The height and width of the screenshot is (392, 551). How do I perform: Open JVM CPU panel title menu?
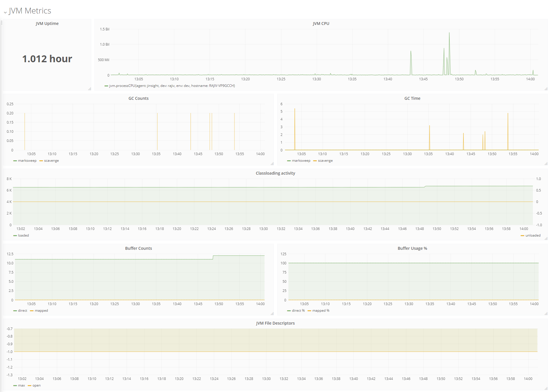pyautogui.click(x=321, y=24)
